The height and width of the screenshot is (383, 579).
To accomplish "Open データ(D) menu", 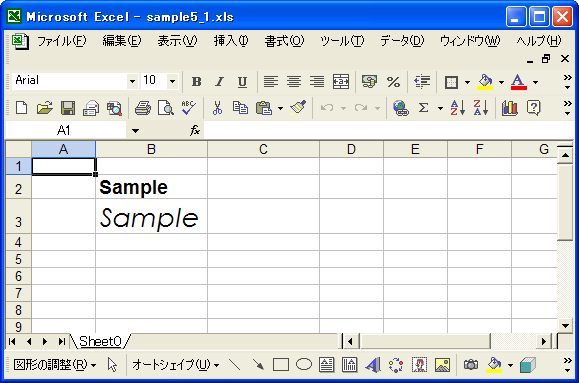I will 402,41.
